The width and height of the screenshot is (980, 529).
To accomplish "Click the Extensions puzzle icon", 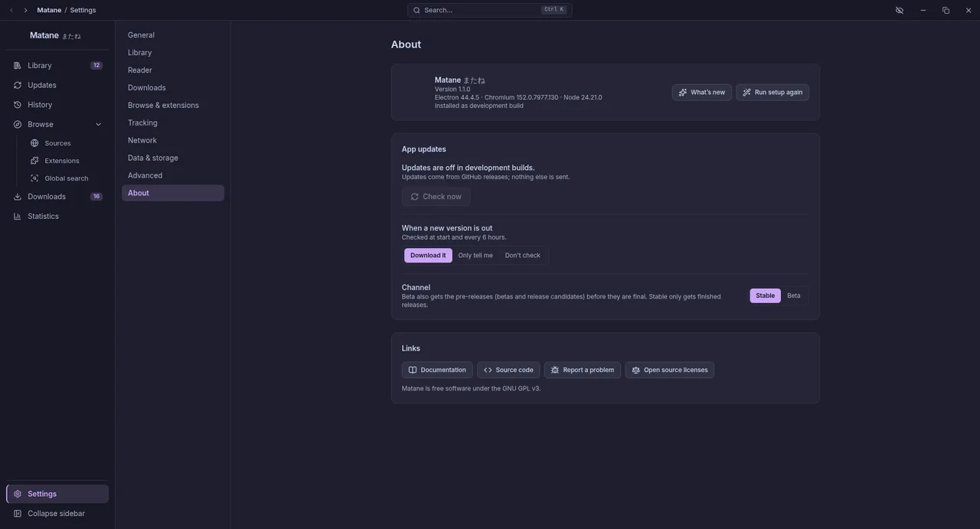I will pos(34,161).
